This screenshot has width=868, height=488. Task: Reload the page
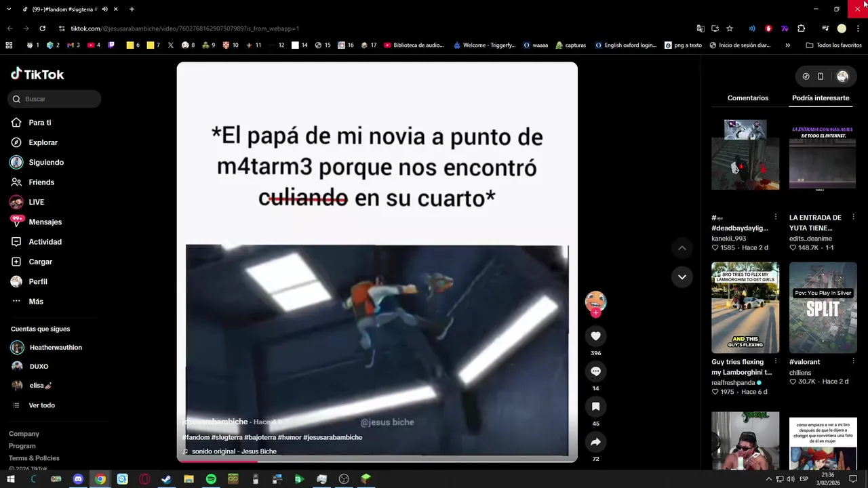[x=42, y=28]
